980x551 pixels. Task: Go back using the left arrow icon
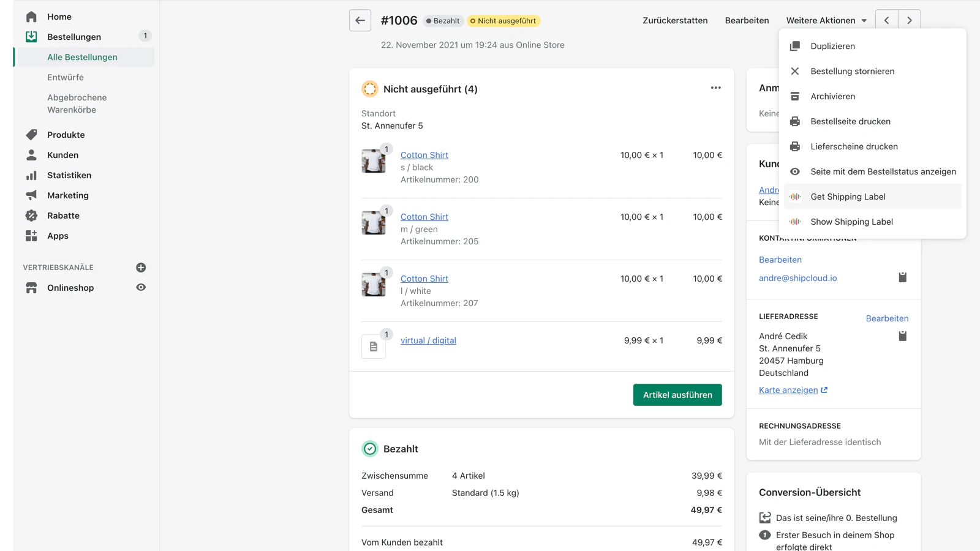click(360, 20)
